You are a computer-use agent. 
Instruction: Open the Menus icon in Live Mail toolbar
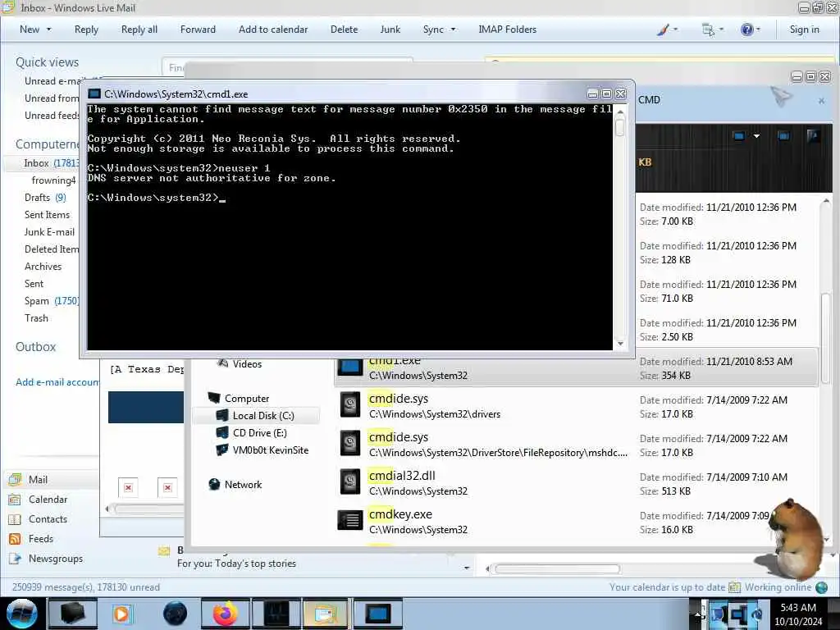[x=708, y=30]
